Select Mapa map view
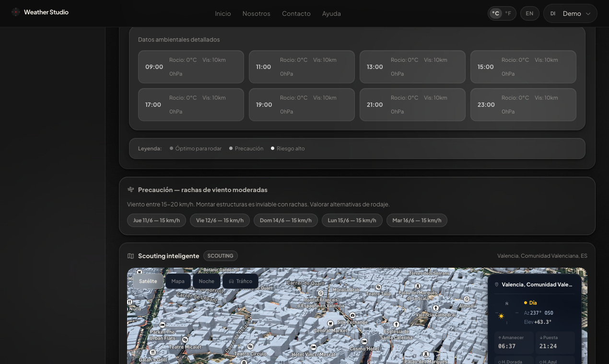 tap(178, 281)
